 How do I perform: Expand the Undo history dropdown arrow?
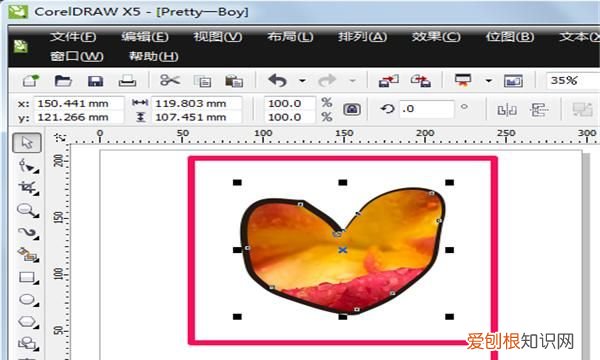(x=302, y=81)
